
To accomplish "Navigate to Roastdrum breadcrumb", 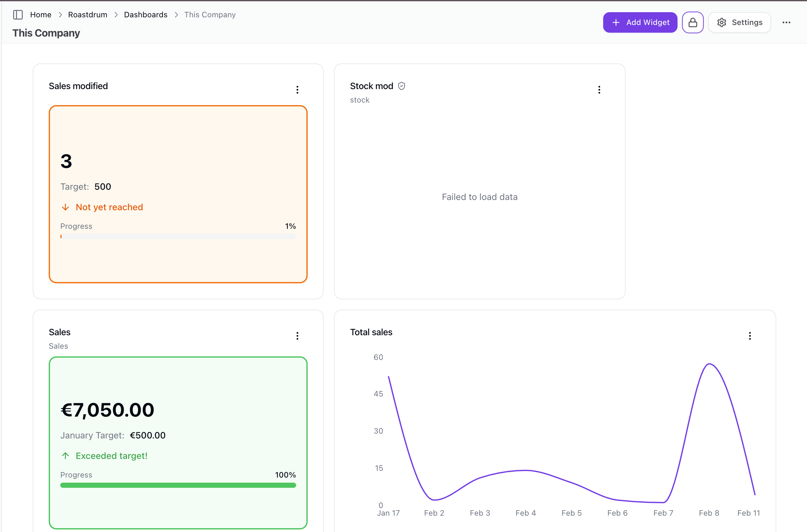I will click(87, 15).
